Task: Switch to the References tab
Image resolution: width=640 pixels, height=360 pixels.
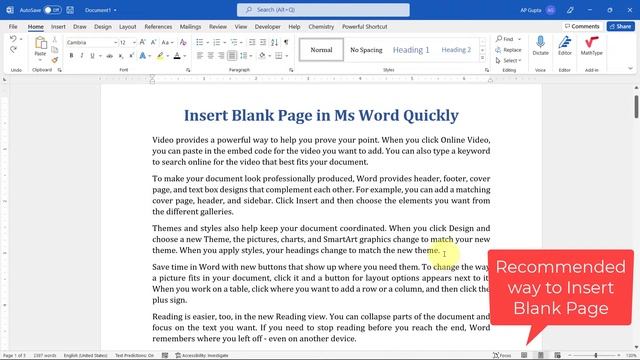Action: (x=158, y=27)
